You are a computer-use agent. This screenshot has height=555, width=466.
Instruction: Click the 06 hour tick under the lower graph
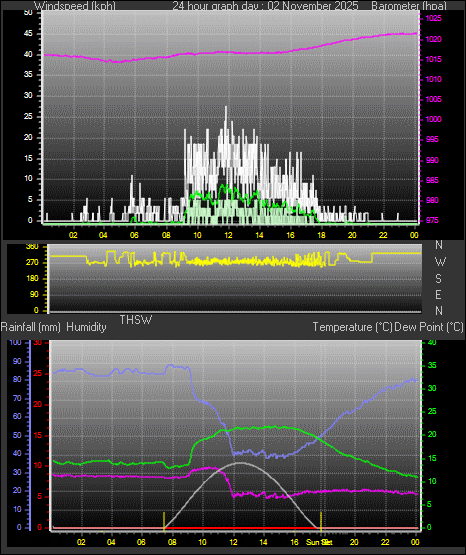[x=141, y=542]
